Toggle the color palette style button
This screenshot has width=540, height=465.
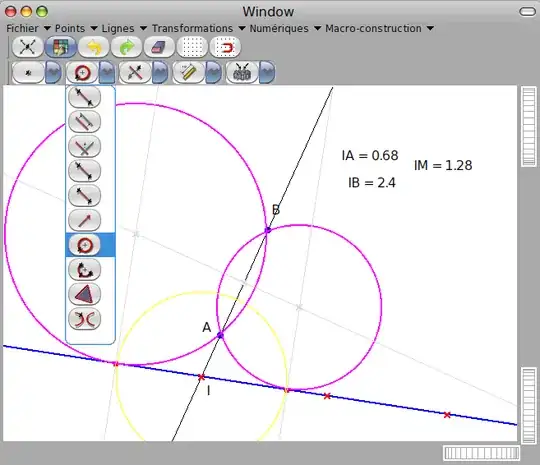(61, 47)
